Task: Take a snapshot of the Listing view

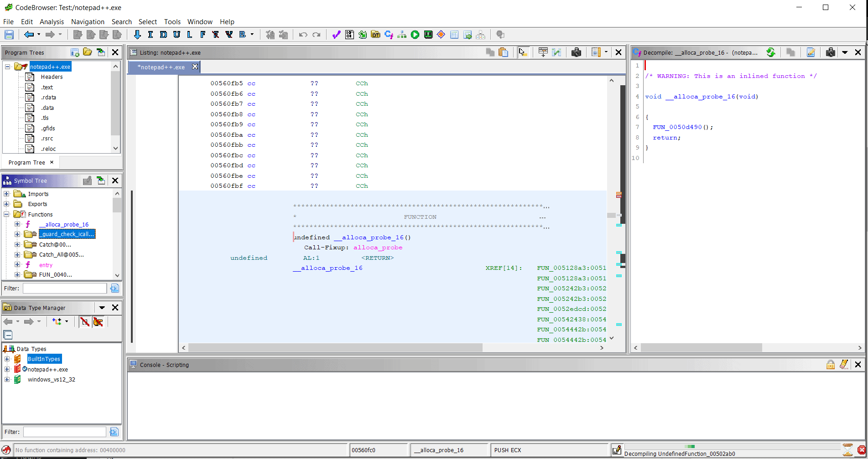Action: tap(576, 52)
